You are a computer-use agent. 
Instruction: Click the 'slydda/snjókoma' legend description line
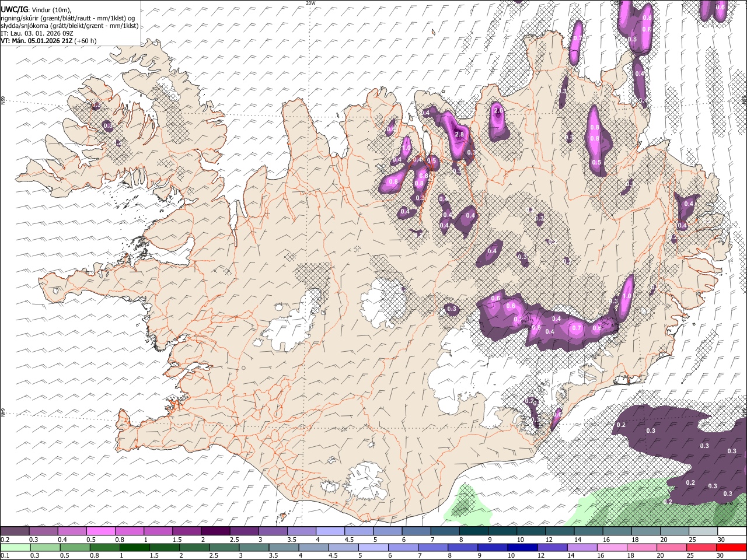(69, 26)
